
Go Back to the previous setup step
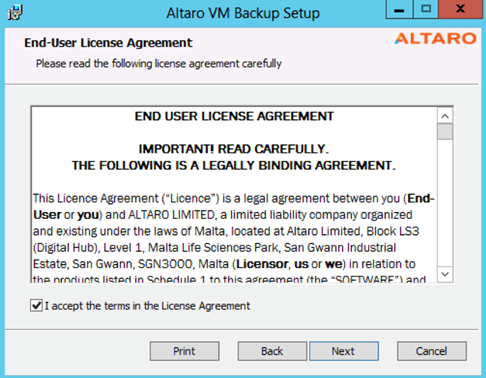coord(272,351)
